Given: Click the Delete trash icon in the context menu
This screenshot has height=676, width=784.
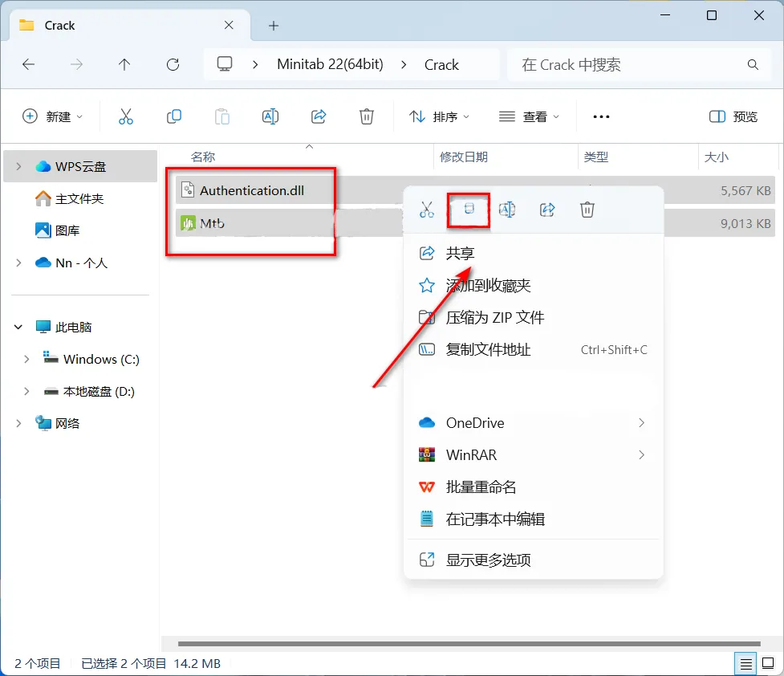Looking at the screenshot, I should point(587,210).
